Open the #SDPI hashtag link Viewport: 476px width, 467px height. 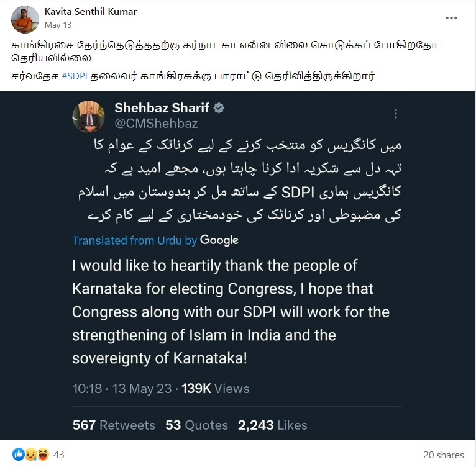point(75,76)
